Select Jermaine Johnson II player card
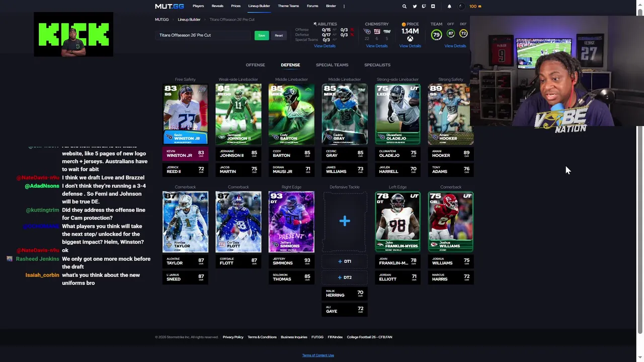This screenshot has width=644, height=362. pos(238,114)
